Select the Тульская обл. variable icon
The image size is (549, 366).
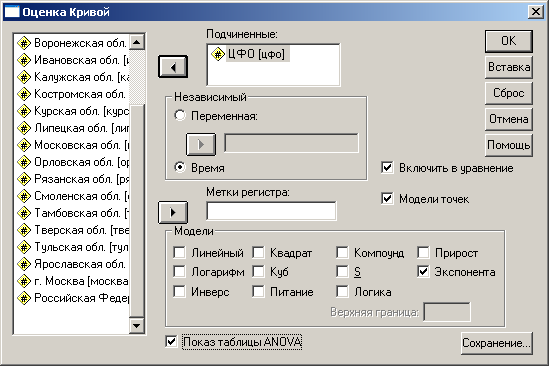coord(24,247)
